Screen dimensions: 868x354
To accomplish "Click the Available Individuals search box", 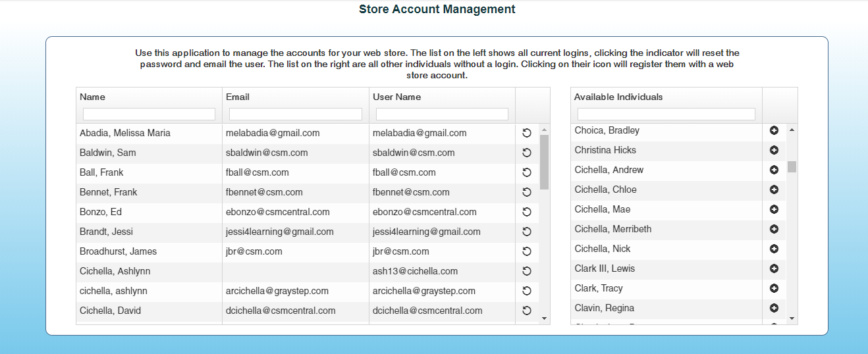I will click(666, 114).
